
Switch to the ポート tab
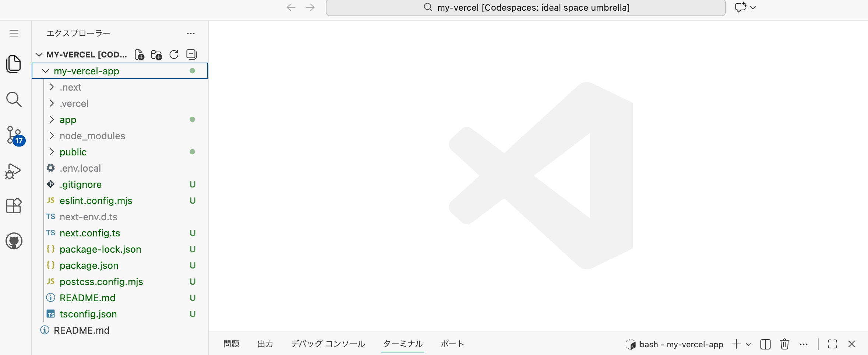452,344
